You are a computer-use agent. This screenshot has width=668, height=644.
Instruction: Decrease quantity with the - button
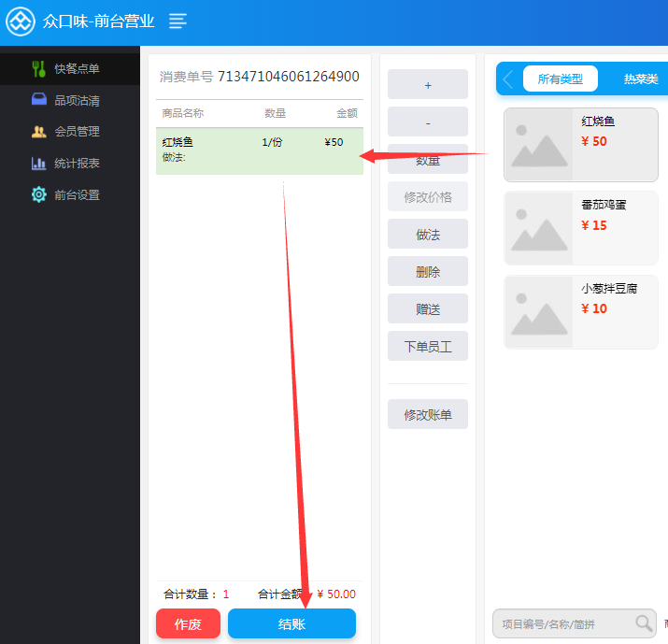[x=428, y=122]
